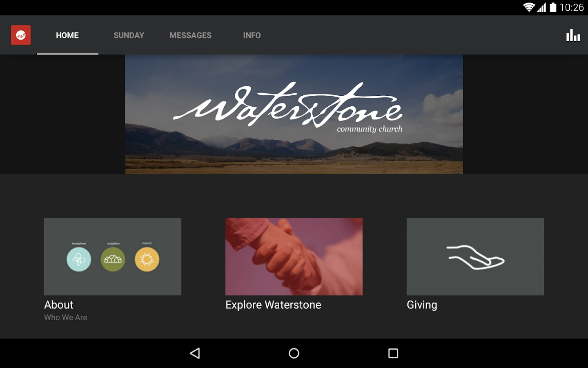Tap the Android recent apps square button
The width and height of the screenshot is (588, 368).
[393, 353]
